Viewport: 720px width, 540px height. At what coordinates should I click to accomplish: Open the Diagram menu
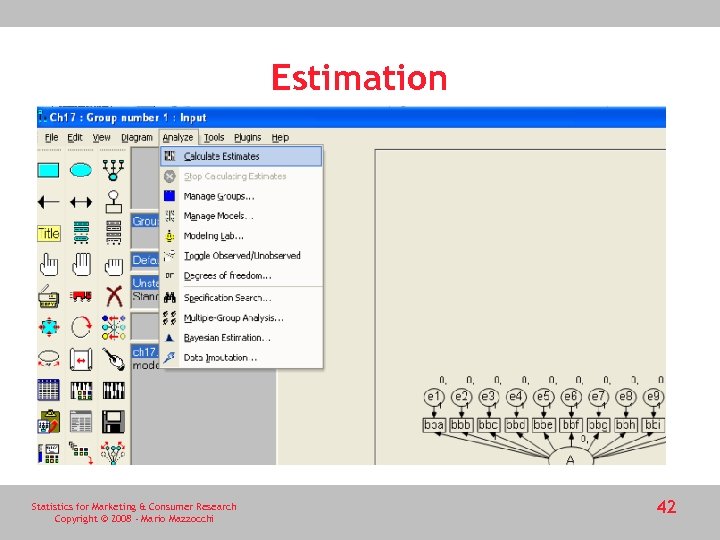[x=137, y=137]
